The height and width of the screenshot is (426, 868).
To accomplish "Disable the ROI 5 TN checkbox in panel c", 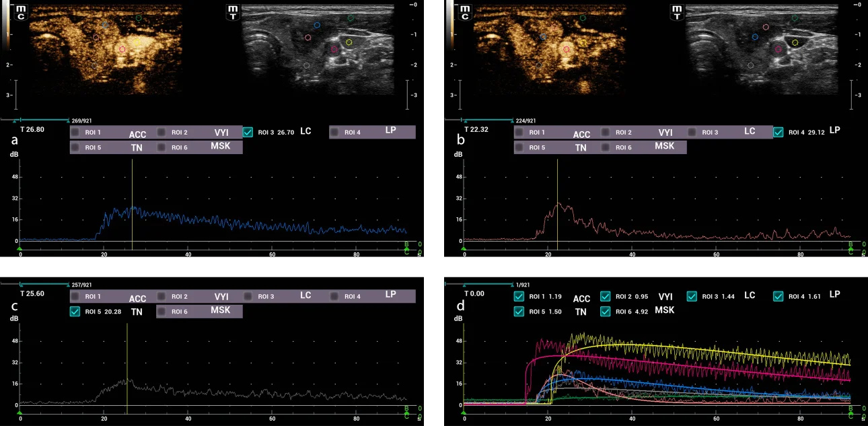I will tap(75, 311).
